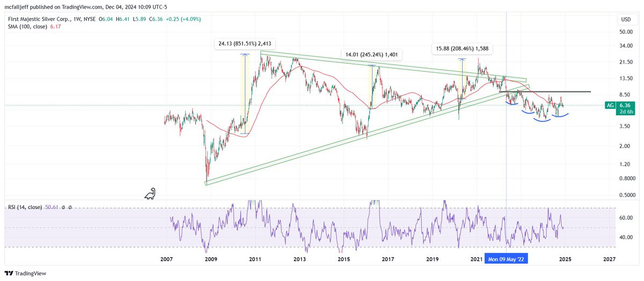Screen dimensions: 644x281
Task: Select the First Majestic Silver Corp. title
Action: point(40,18)
